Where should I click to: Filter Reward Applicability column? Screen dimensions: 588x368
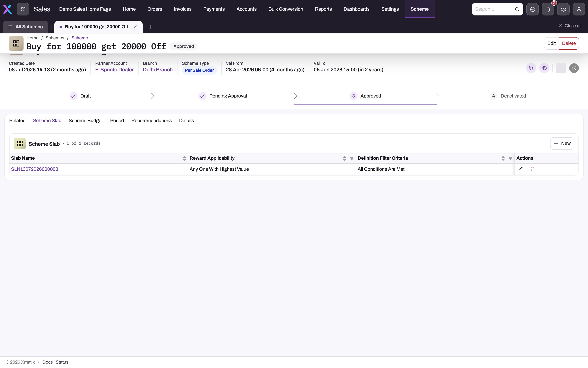pyautogui.click(x=352, y=159)
